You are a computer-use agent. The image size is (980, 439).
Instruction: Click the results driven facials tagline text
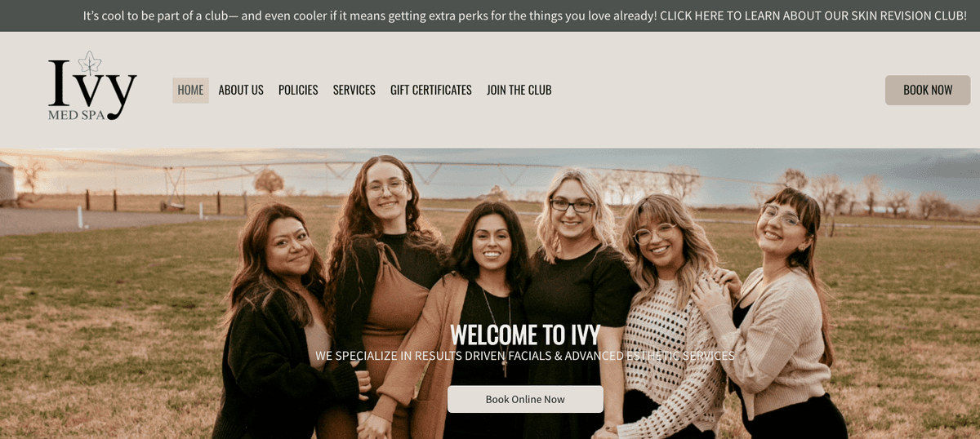pyautogui.click(x=525, y=356)
